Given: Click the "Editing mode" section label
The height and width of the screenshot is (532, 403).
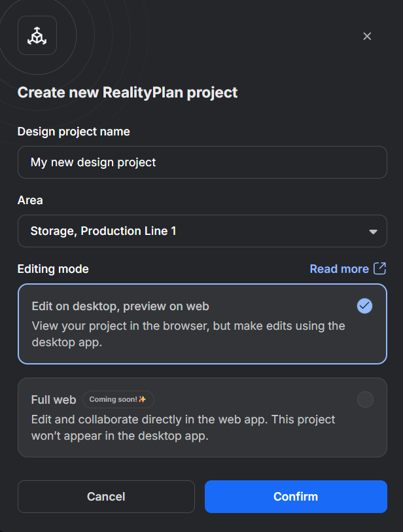Looking at the screenshot, I should 53,269.
